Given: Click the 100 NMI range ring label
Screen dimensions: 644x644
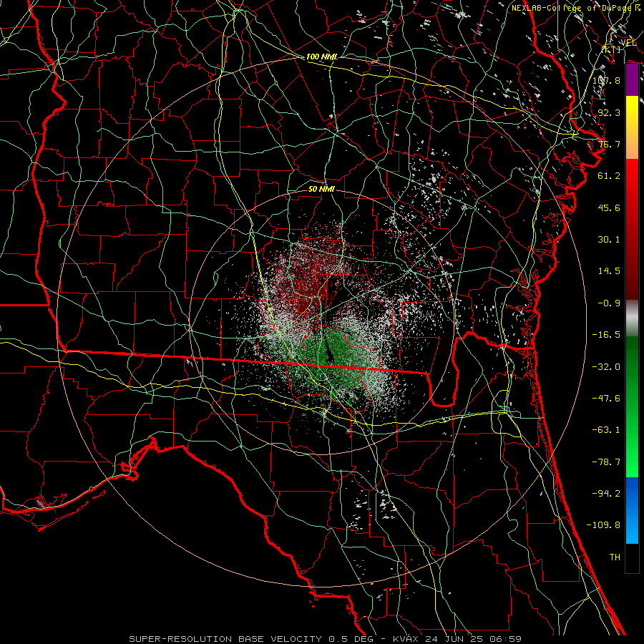Looking at the screenshot, I should 322,57.
